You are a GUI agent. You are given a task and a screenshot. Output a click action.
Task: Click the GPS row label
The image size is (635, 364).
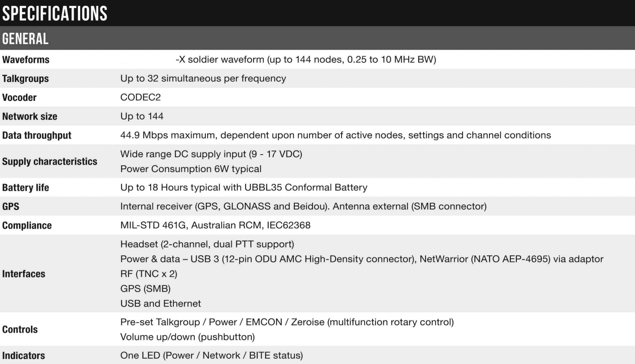[11, 207]
